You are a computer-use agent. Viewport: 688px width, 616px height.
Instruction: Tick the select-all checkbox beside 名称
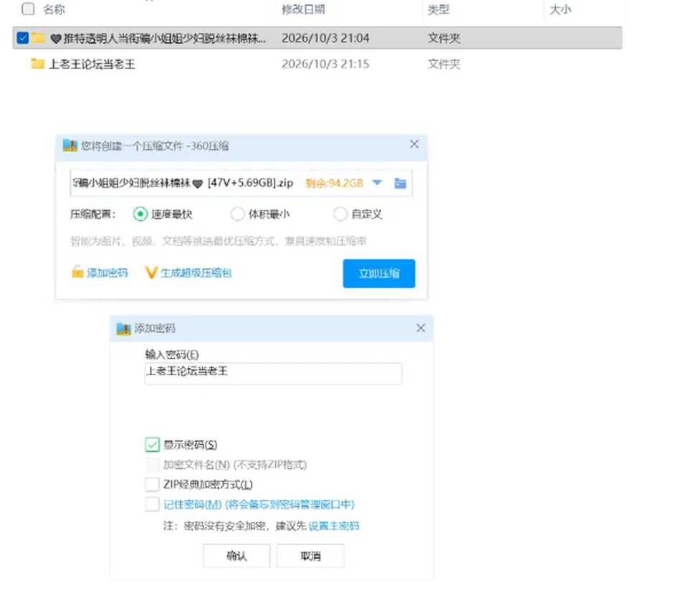click(28, 9)
